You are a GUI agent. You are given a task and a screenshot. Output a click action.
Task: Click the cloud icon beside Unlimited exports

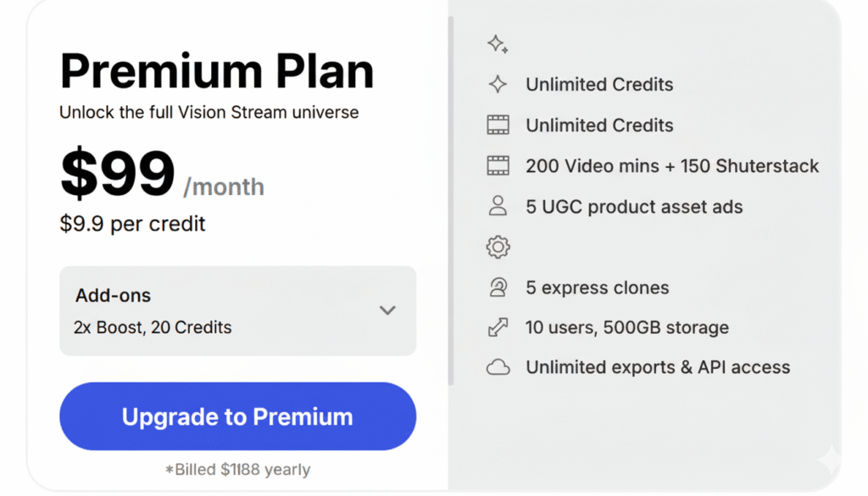(x=498, y=367)
